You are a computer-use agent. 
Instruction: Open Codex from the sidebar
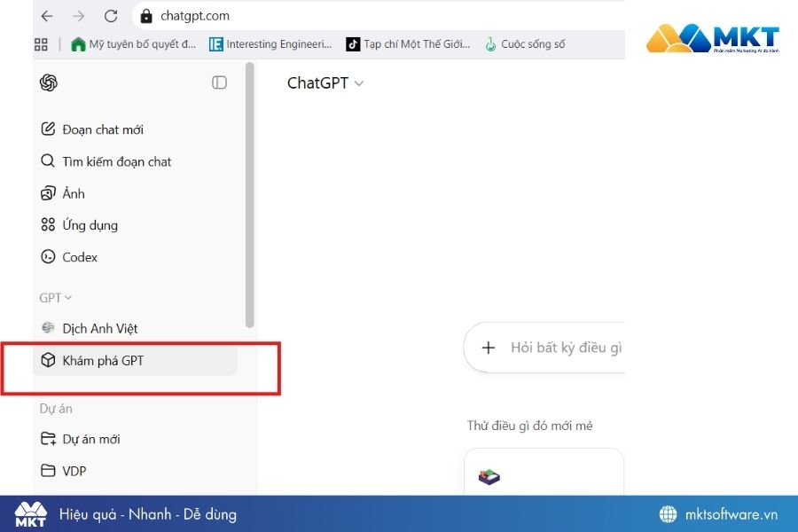(135, 257)
